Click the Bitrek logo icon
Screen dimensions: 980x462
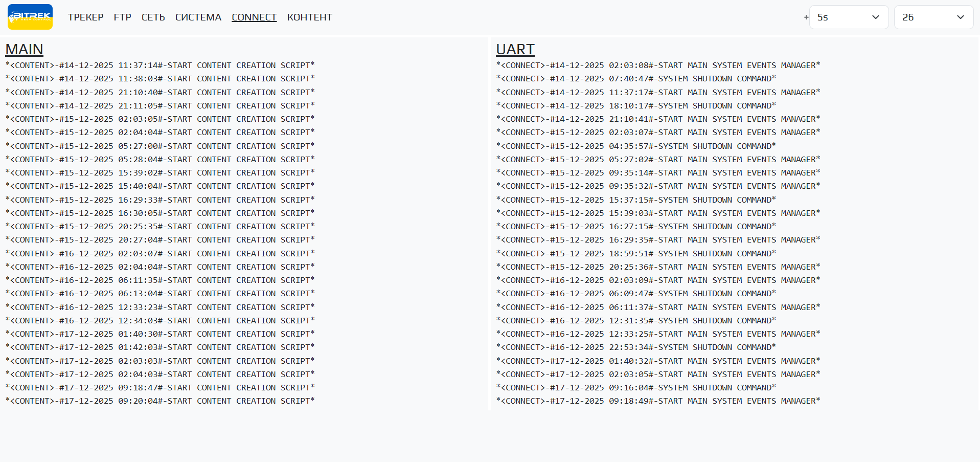coord(30,17)
